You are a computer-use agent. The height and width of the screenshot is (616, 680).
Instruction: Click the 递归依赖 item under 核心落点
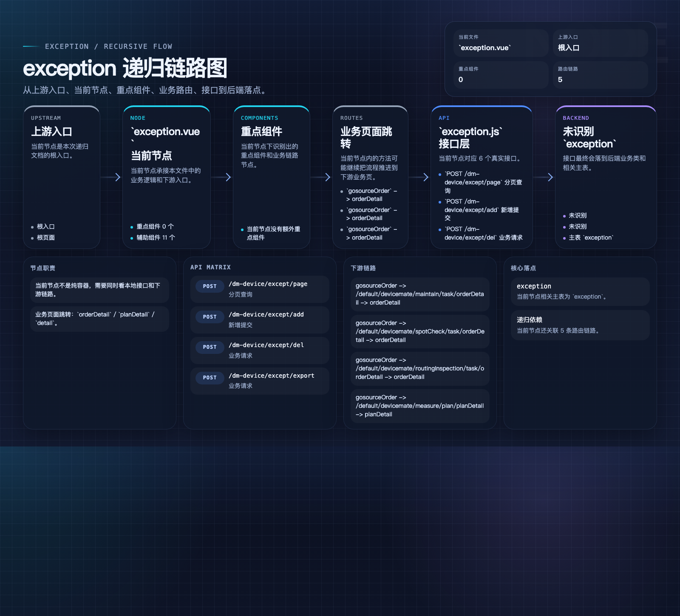point(580,325)
